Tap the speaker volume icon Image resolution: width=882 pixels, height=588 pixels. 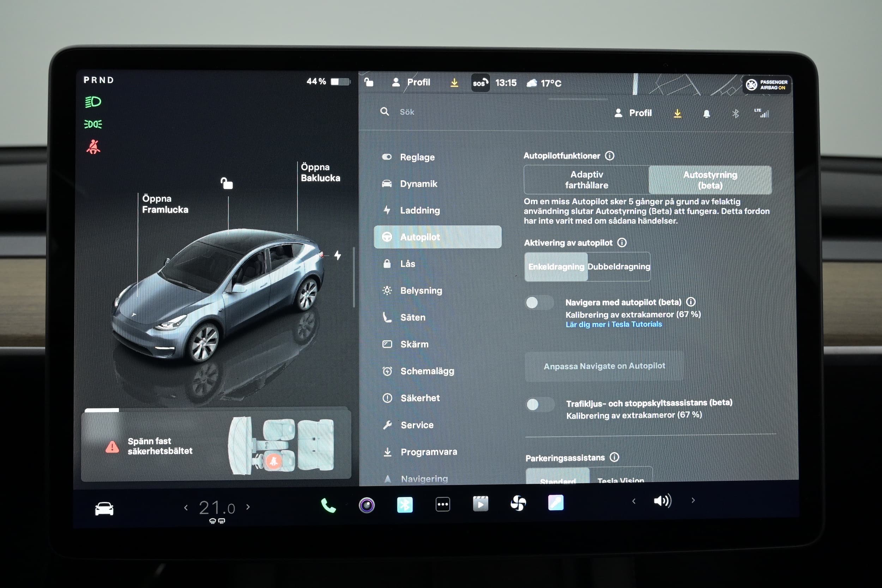click(x=663, y=501)
